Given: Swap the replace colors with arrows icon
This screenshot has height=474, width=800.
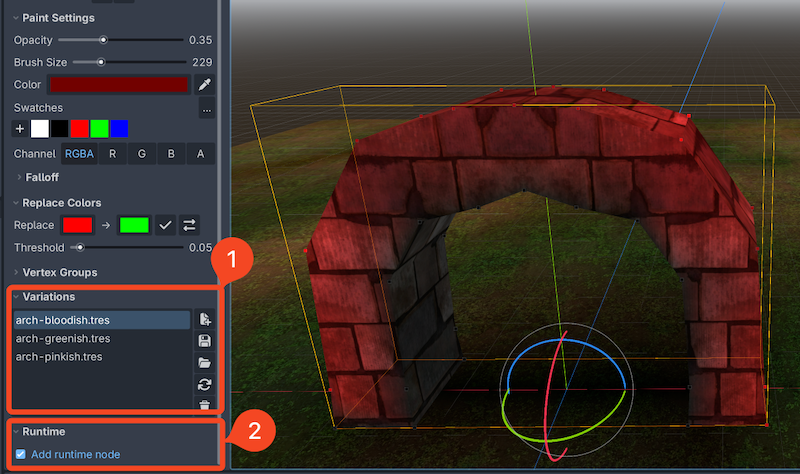Looking at the screenshot, I should pyautogui.click(x=189, y=225).
